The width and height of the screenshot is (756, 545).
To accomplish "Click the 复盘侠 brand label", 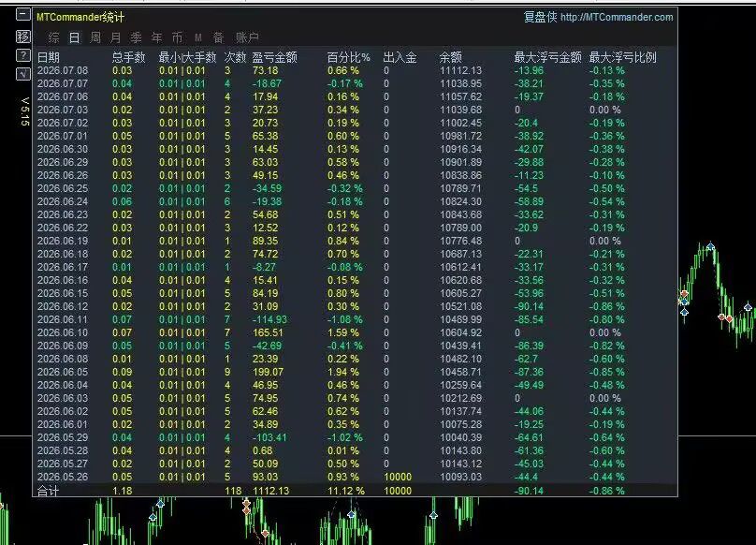I will click(540, 18).
